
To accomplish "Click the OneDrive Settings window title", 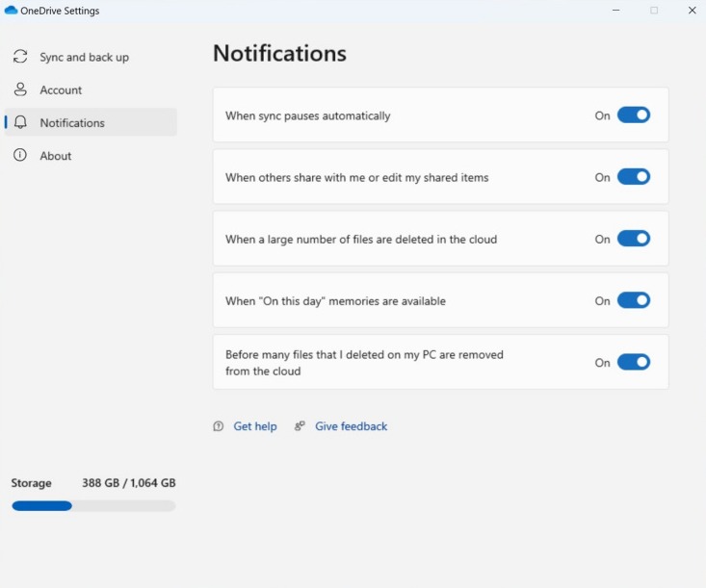I will pos(60,11).
